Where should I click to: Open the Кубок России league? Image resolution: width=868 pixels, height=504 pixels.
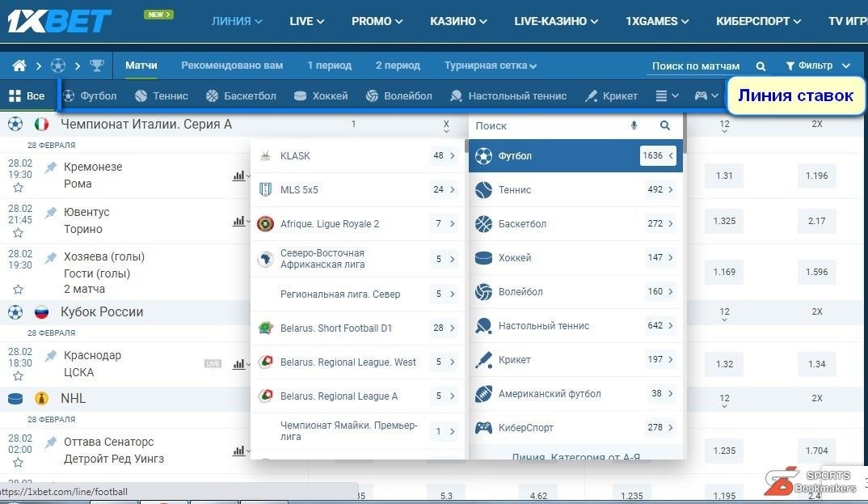click(x=102, y=312)
